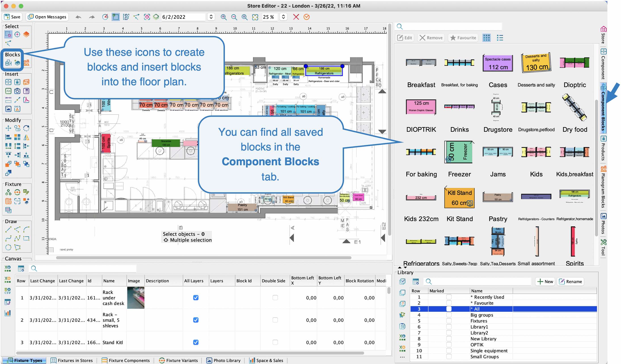Click the zoom out magnifier icon
The height and width of the screenshot is (364, 621).
[234, 17]
